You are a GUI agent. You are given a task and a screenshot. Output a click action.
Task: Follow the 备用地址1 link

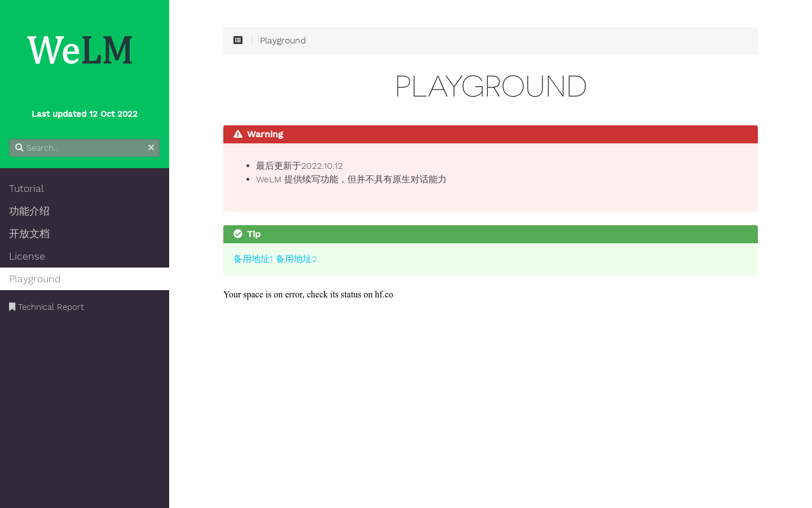coord(253,259)
